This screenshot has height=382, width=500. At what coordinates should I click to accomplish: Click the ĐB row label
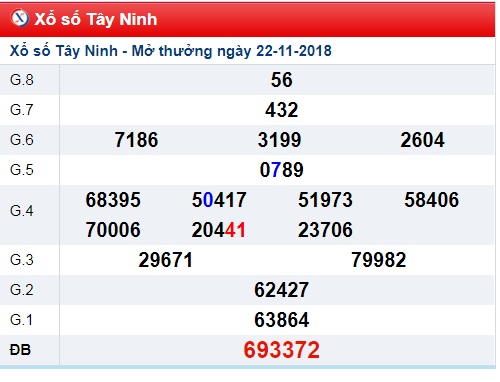20,350
